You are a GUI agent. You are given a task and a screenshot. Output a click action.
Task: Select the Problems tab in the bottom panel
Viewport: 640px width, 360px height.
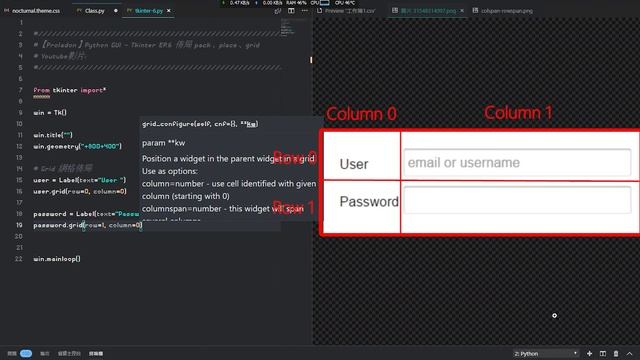coord(12,353)
